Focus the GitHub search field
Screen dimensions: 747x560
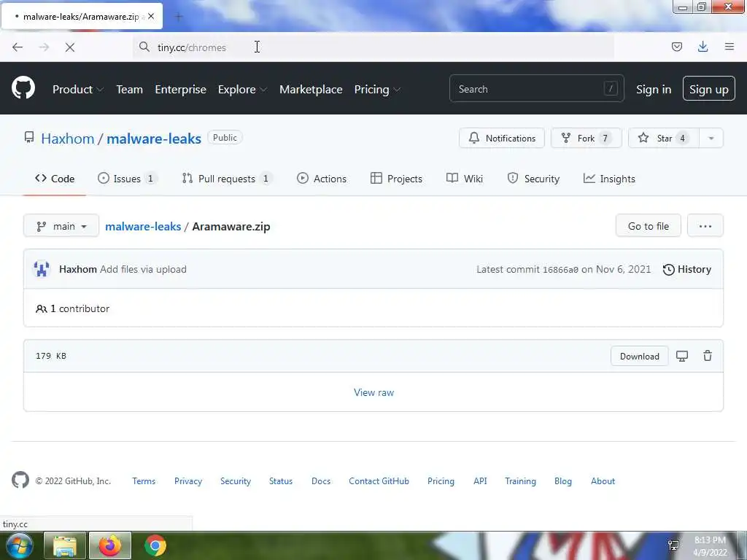[536, 88]
